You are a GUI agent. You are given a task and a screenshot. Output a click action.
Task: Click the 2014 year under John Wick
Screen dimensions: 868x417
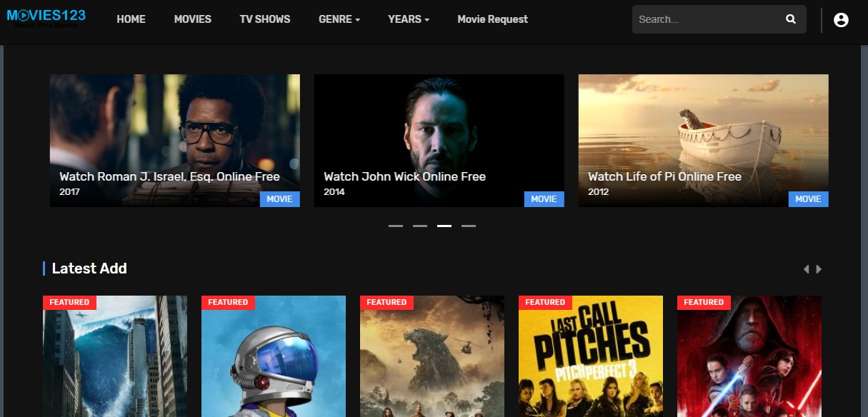(334, 192)
